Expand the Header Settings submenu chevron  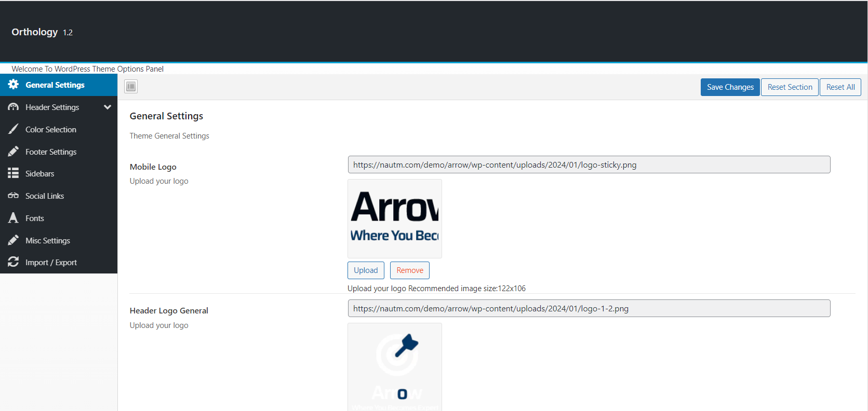click(x=108, y=107)
